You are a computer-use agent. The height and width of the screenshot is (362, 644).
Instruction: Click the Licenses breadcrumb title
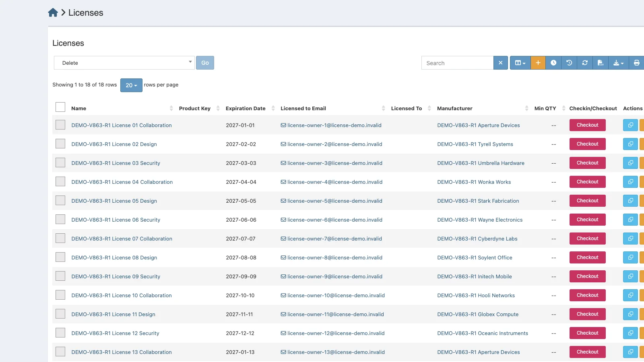click(x=86, y=12)
